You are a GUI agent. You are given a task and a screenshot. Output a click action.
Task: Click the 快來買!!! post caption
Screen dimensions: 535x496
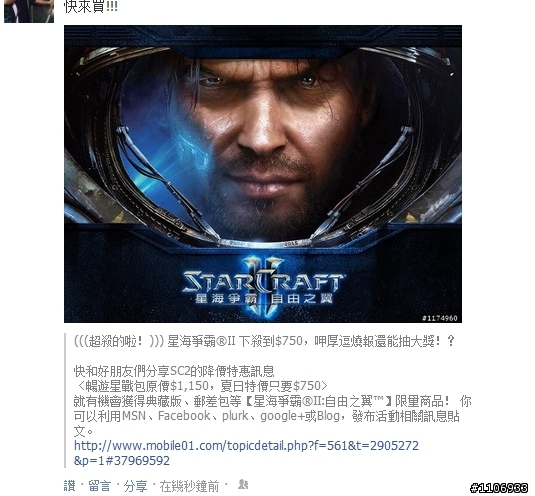click(91, 6)
